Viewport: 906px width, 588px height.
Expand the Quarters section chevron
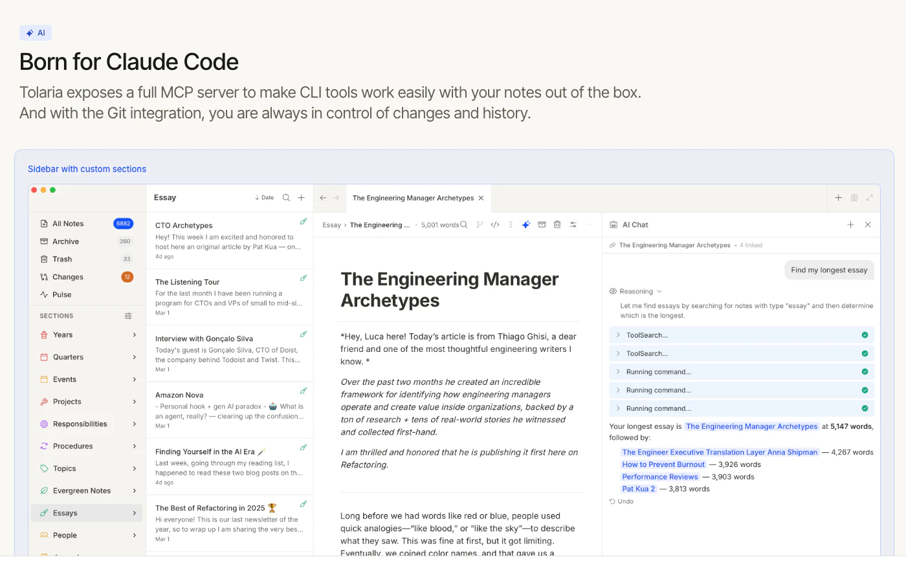[x=135, y=357]
